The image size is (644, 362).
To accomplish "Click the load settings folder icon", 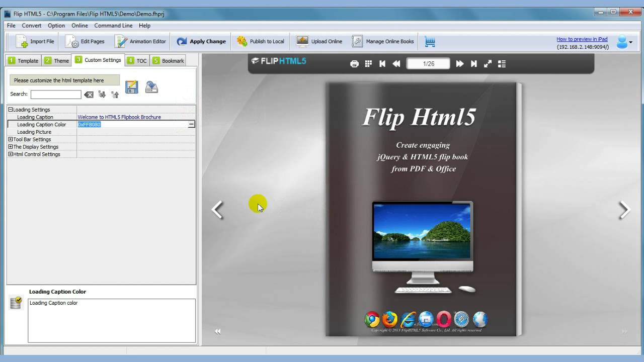I will (151, 87).
